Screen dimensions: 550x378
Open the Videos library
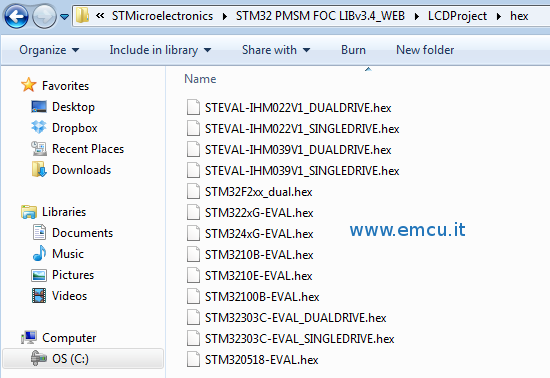click(x=69, y=296)
